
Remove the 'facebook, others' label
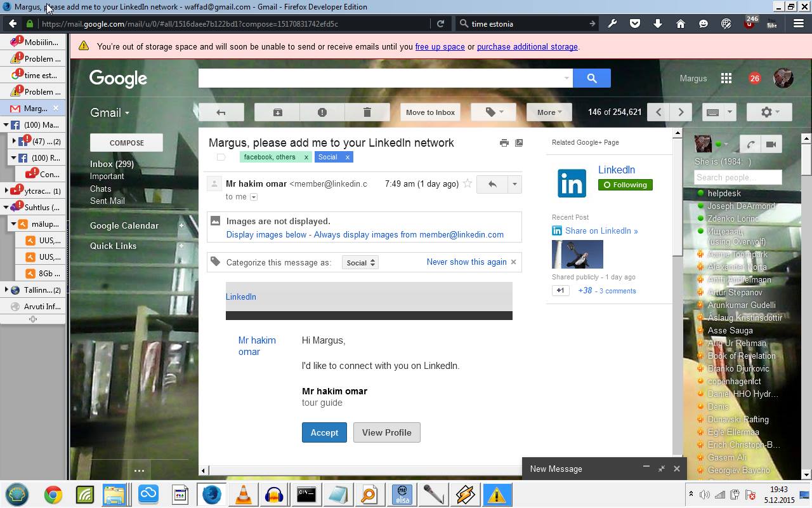[306, 157]
